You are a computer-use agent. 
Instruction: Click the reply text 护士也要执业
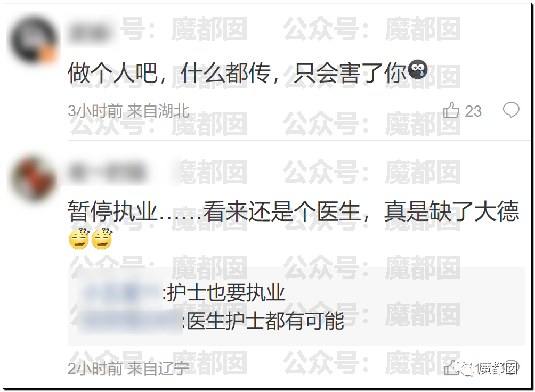tap(226, 293)
